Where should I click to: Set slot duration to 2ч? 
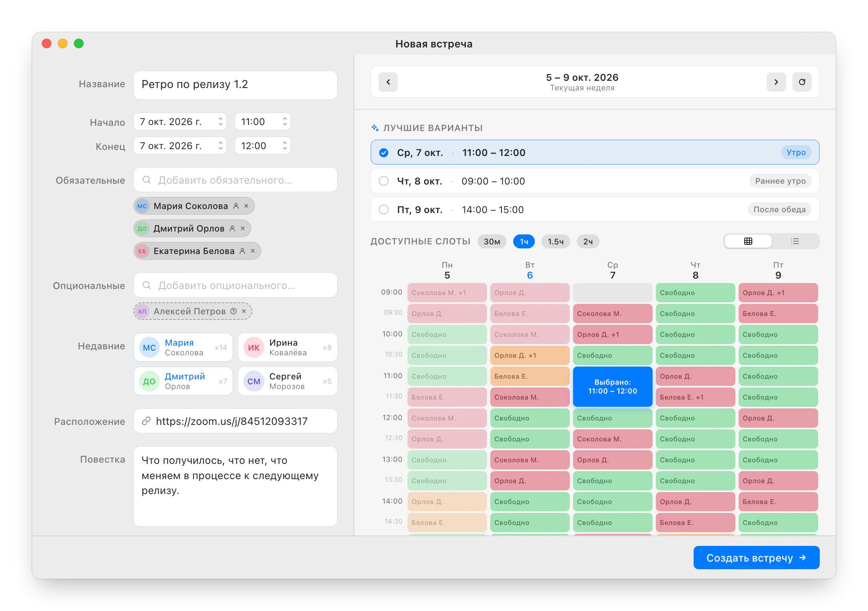tap(588, 242)
